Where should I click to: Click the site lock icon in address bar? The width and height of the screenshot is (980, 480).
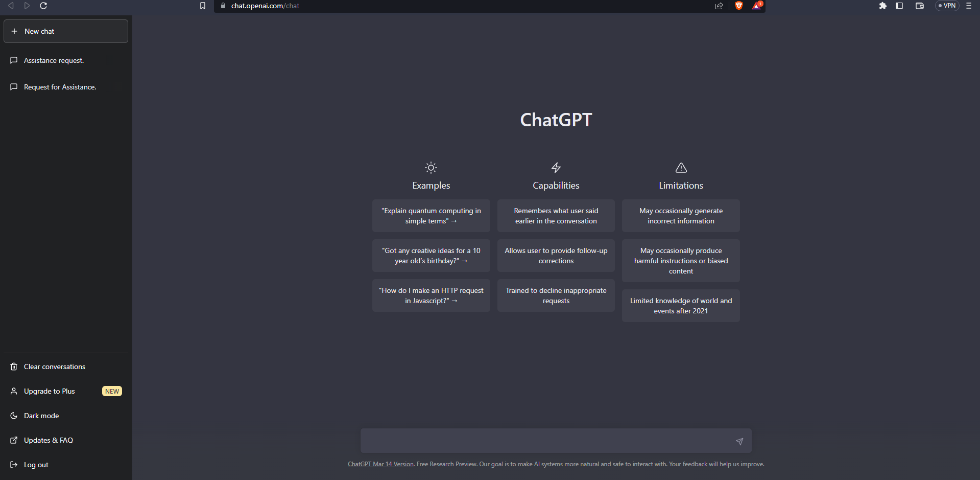[223, 6]
